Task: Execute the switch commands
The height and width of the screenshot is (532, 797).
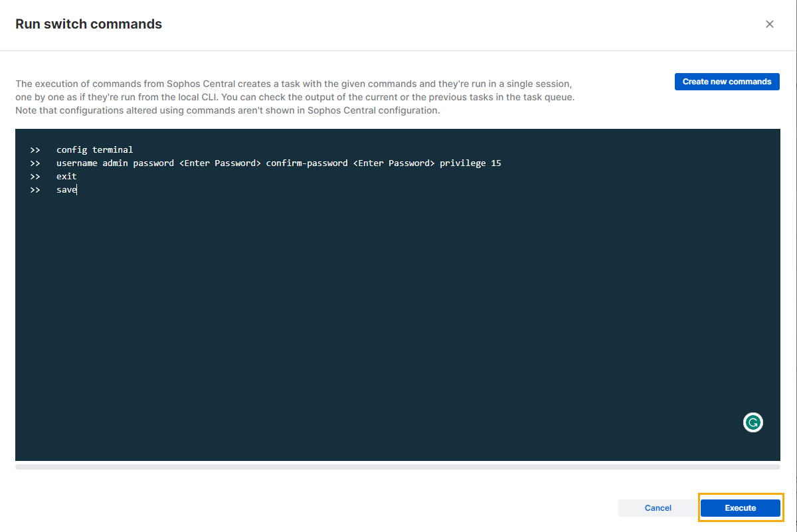Action: (x=740, y=508)
